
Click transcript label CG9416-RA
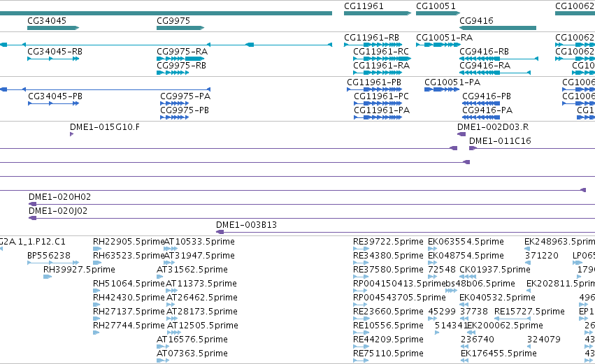coord(485,66)
